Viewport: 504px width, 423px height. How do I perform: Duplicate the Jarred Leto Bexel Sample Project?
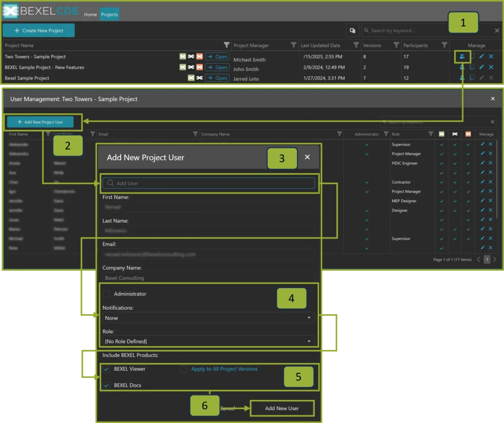(472, 78)
